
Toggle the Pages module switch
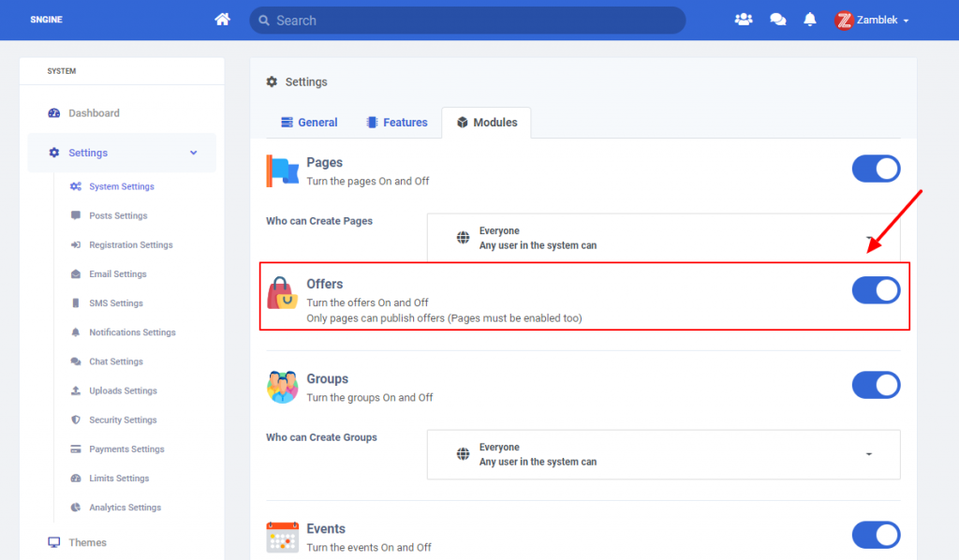point(876,169)
